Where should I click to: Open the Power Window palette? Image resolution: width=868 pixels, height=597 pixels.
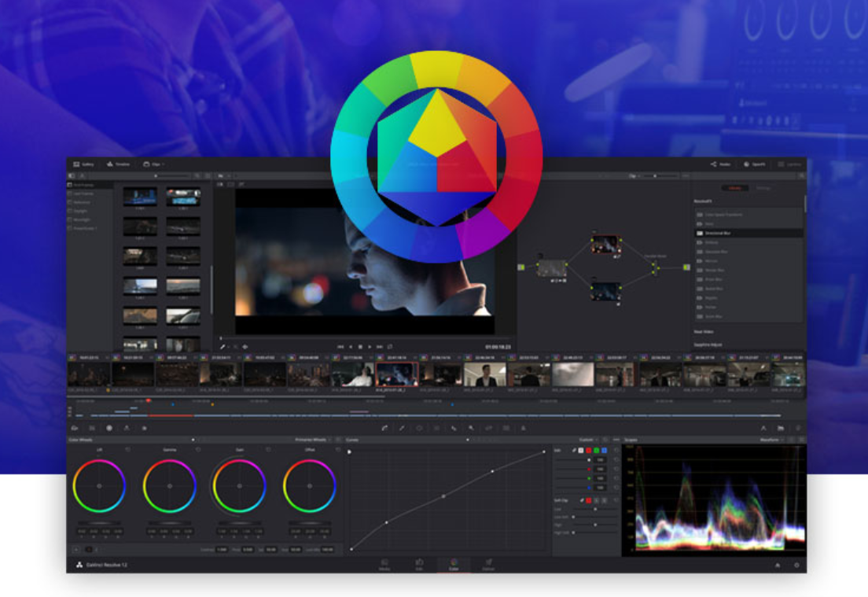(x=419, y=428)
